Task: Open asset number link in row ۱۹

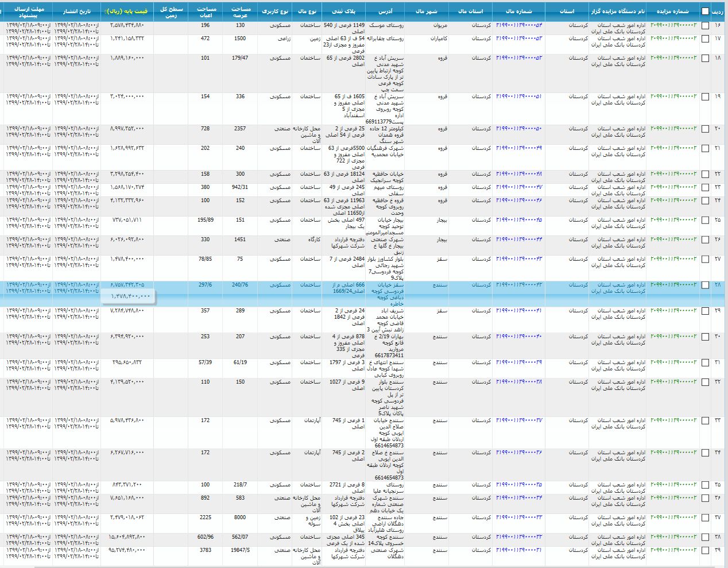Action: (519, 96)
